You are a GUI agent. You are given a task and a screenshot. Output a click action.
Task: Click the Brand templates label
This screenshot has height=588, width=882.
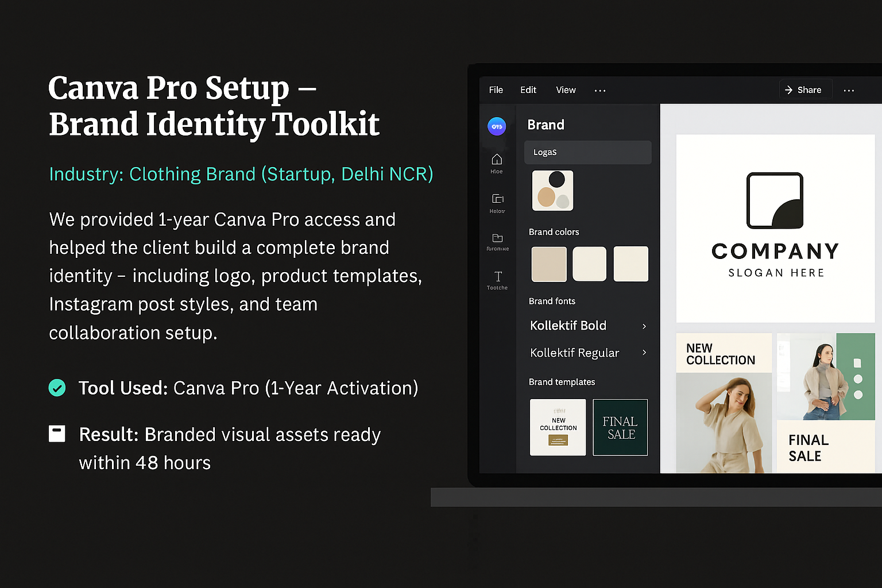point(562,382)
